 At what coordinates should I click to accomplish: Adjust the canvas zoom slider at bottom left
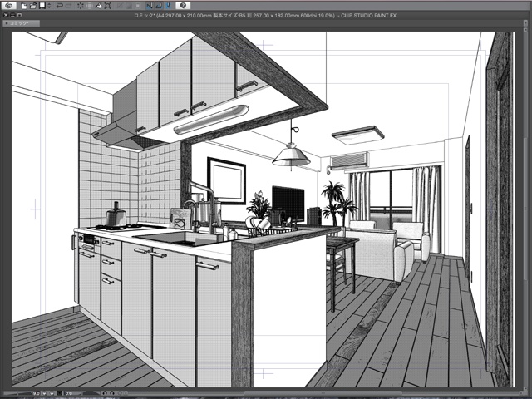(x=17, y=393)
